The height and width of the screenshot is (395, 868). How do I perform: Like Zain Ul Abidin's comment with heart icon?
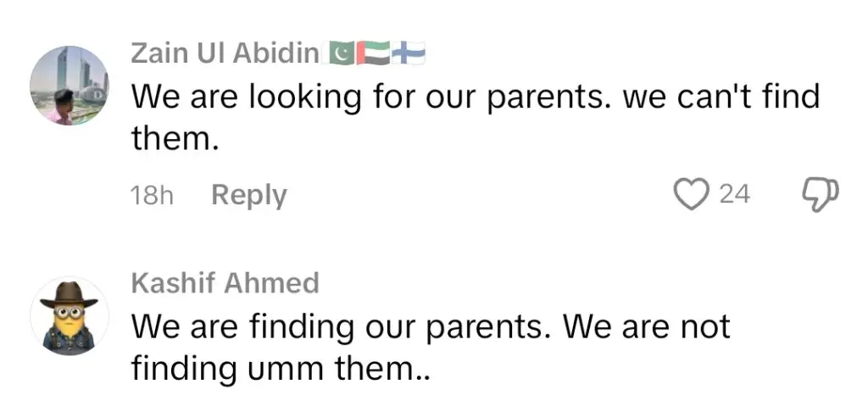click(x=692, y=195)
